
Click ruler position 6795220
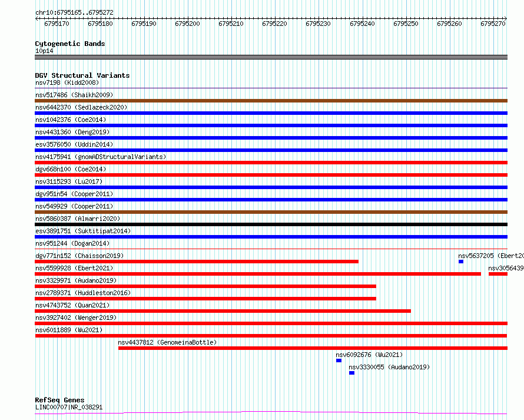[x=275, y=24]
